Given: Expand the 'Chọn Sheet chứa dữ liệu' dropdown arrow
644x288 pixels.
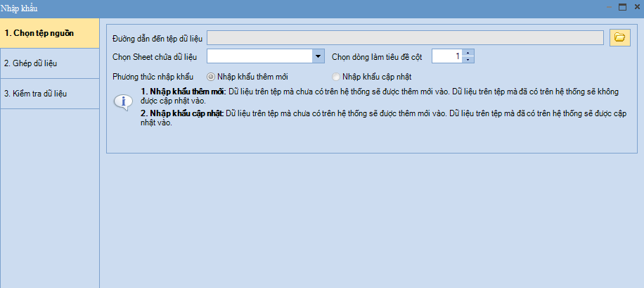Looking at the screenshot, I should pos(318,56).
